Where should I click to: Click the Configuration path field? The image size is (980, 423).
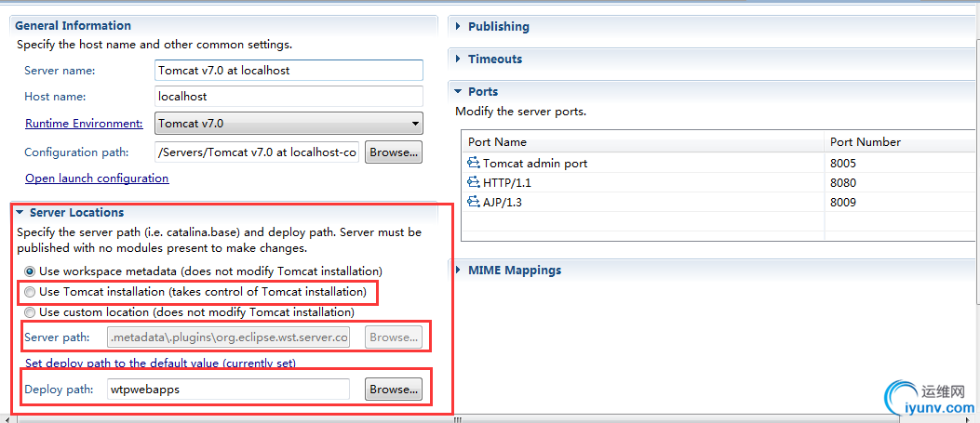click(x=257, y=152)
